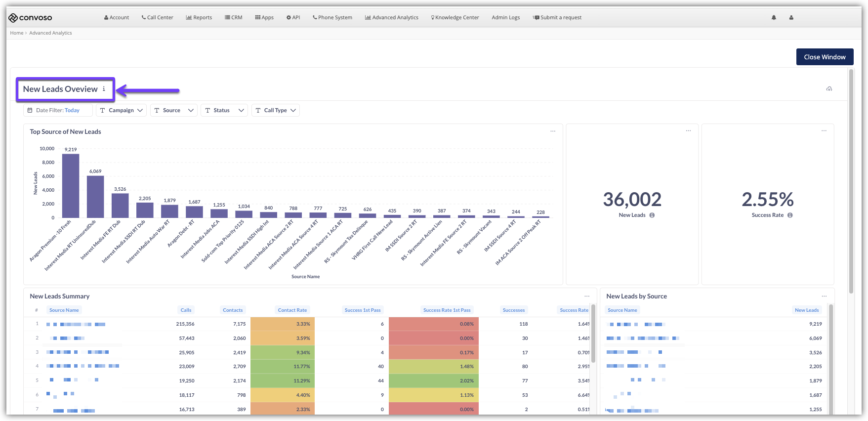This screenshot has height=421, width=868.
Task: Open the Status filter dropdown
Action: coord(224,110)
